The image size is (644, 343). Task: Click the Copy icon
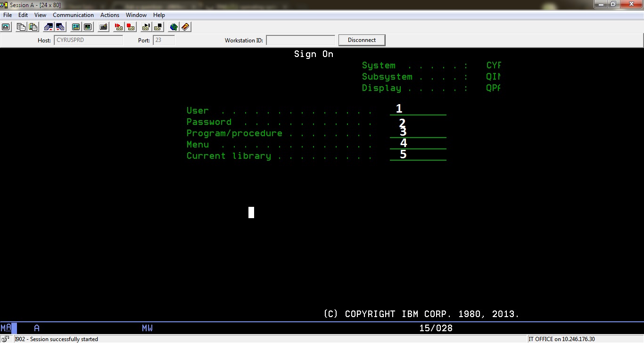pyautogui.click(x=21, y=27)
